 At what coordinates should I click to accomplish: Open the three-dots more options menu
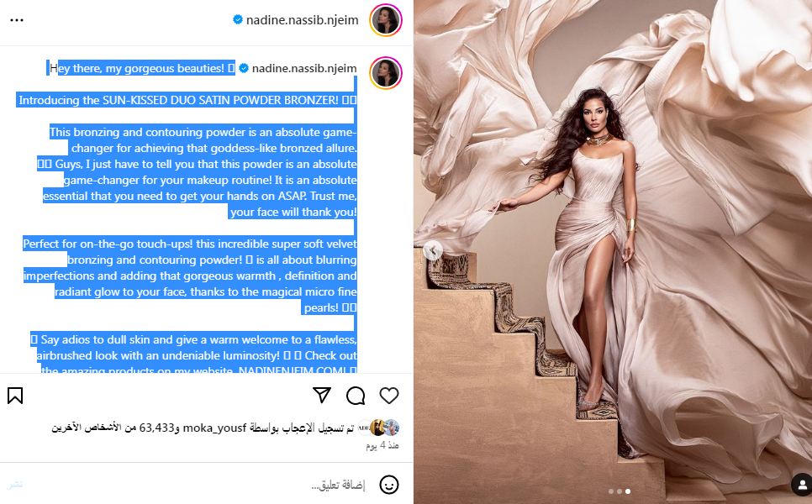[x=17, y=20]
